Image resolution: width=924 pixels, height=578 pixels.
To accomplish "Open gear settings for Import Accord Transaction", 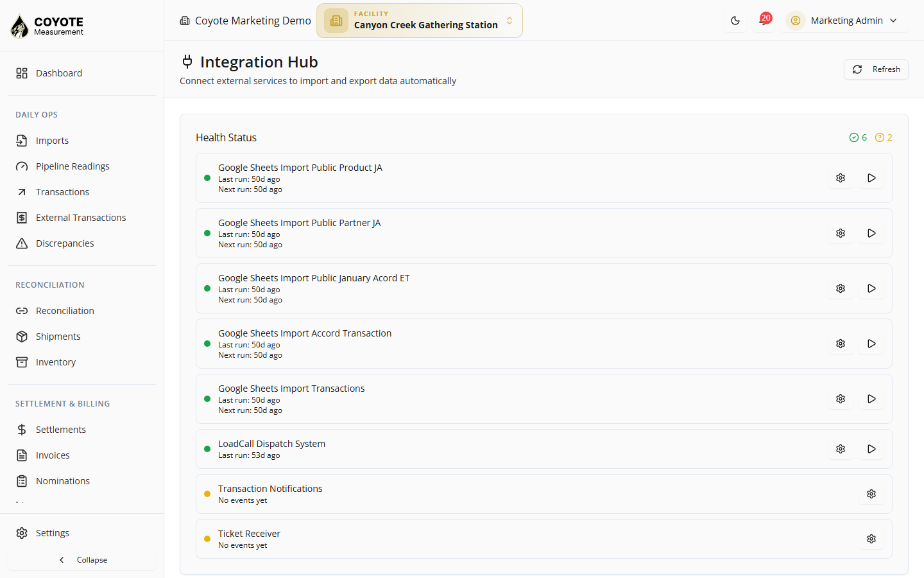I will 841,344.
